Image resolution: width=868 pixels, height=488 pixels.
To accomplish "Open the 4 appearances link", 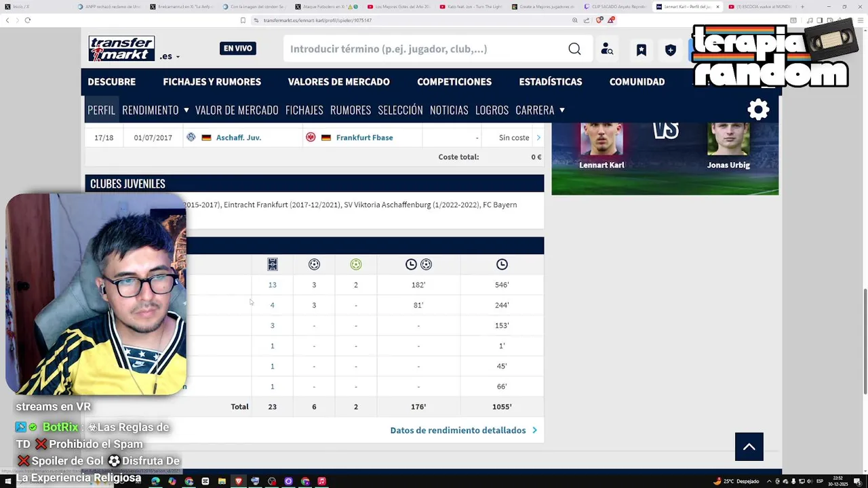I will click(272, 305).
